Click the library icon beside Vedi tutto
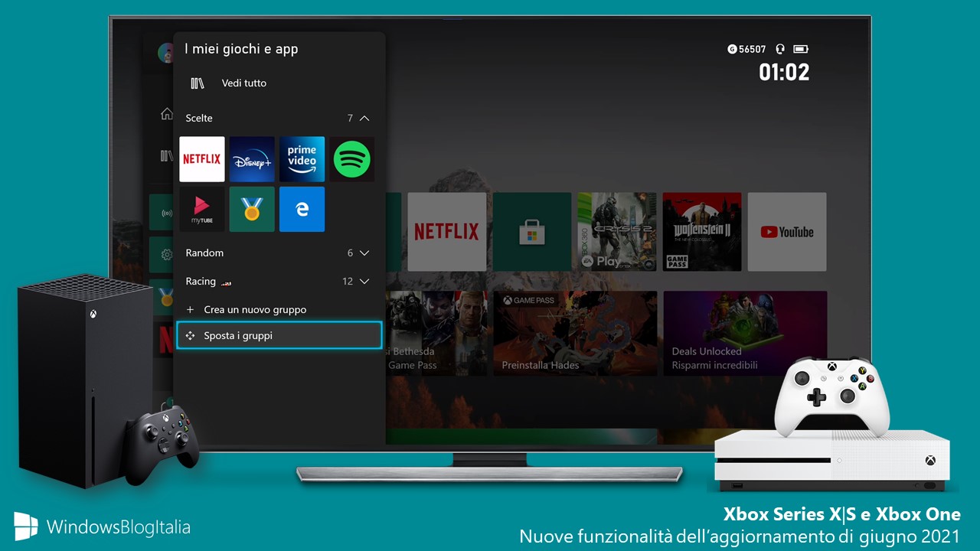Image resolution: width=980 pixels, height=551 pixels. click(198, 83)
